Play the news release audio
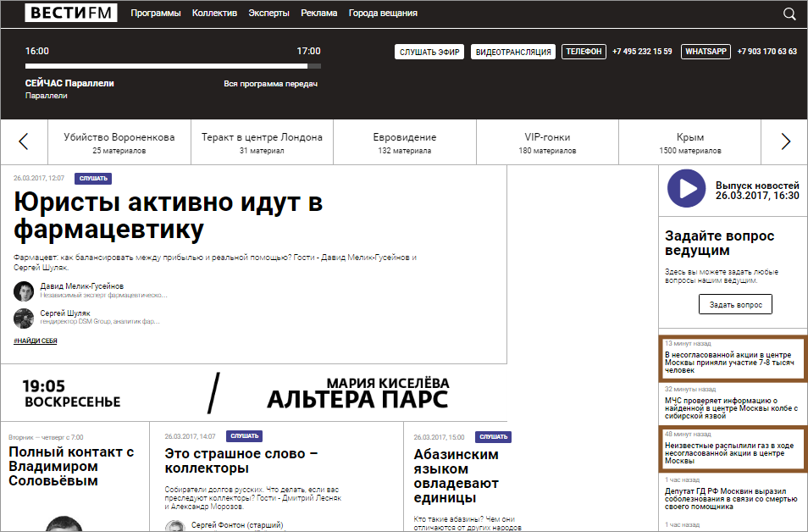Screen dimensions: 808x532 (x=686, y=189)
